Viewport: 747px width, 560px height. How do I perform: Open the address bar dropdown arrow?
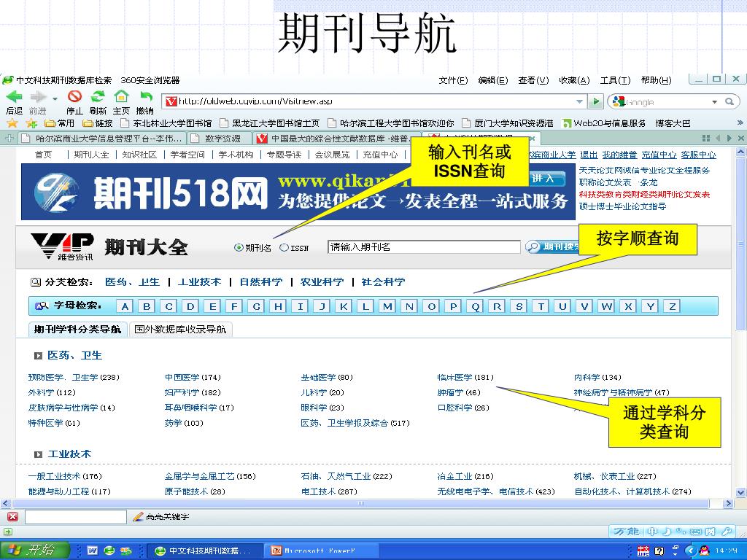click(x=579, y=101)
